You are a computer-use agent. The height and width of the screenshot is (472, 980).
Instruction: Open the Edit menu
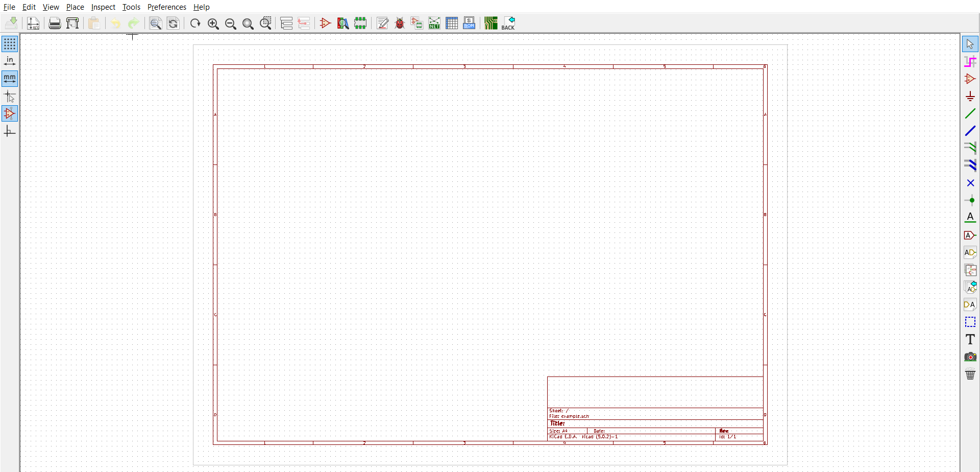(x=29, y=7)
